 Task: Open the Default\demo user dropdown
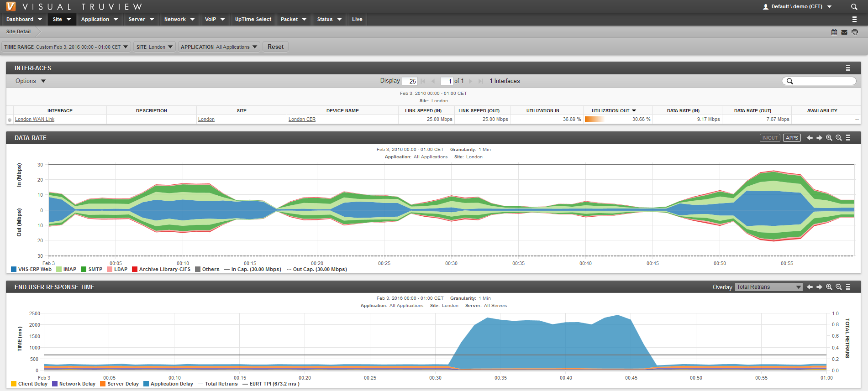click(x=797, y=7)
